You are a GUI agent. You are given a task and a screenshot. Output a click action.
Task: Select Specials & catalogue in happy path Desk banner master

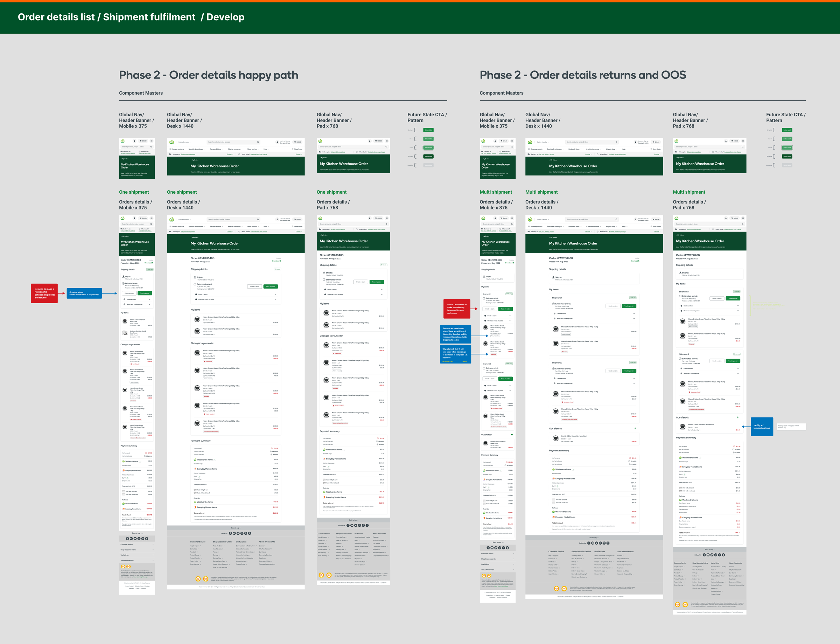(196, 149)
